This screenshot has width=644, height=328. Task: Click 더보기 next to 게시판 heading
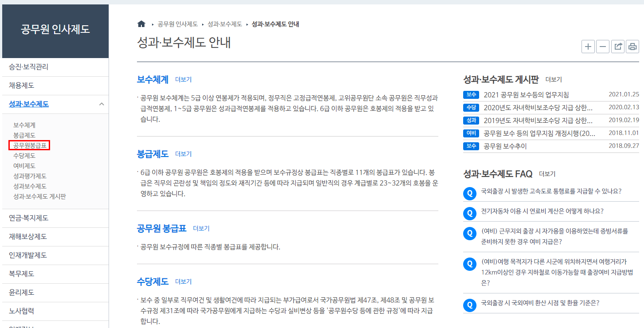pyautogui.click(x=554, y=79)
